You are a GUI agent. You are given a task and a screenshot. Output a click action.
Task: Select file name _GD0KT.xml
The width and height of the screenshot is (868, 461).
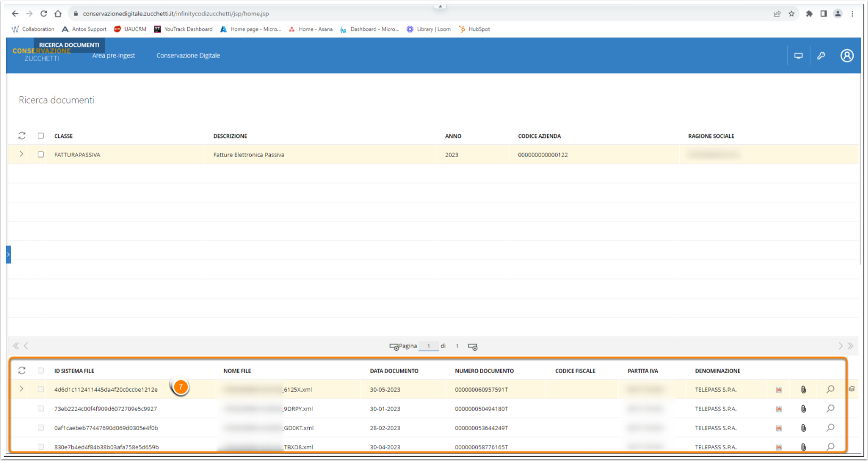point(299,428)
